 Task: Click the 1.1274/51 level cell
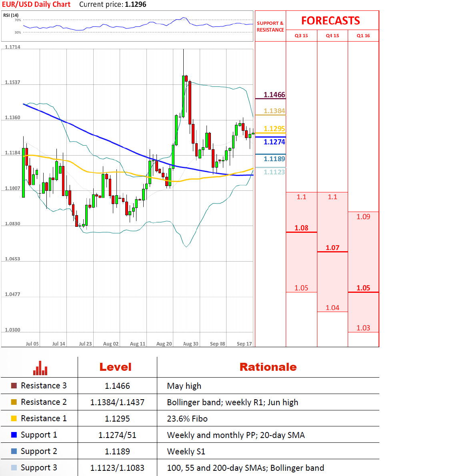coord(117,435)
